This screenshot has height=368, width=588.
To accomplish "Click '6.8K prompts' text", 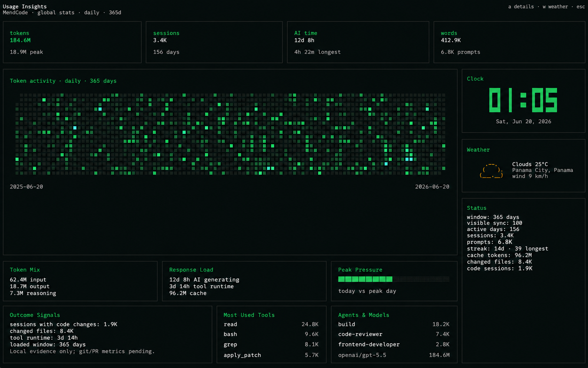I will pos(460,52).
